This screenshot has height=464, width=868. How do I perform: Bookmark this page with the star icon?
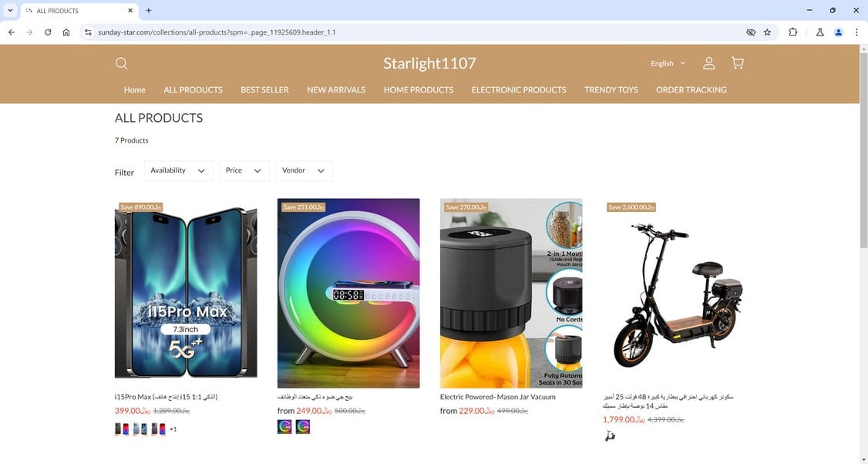(767, 32)
